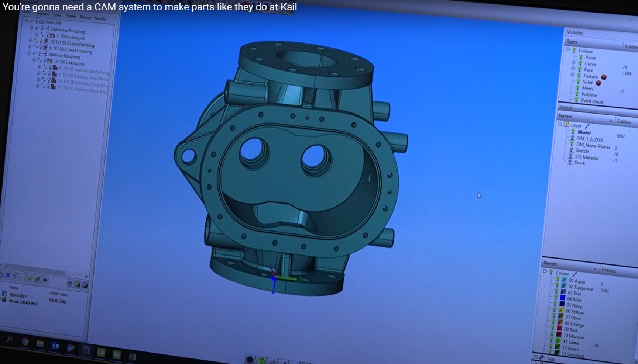The width and height of the screenshot is (638, 364).
Task: Click the stock database cylinder icon
Action: (x=70, y=284)
